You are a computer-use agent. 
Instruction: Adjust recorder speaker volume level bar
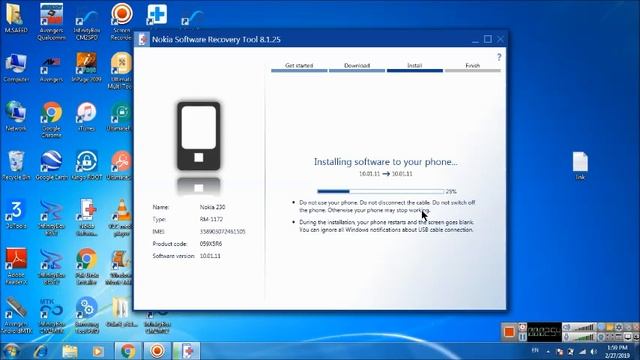pyautogui.click(x=583, y=327)
